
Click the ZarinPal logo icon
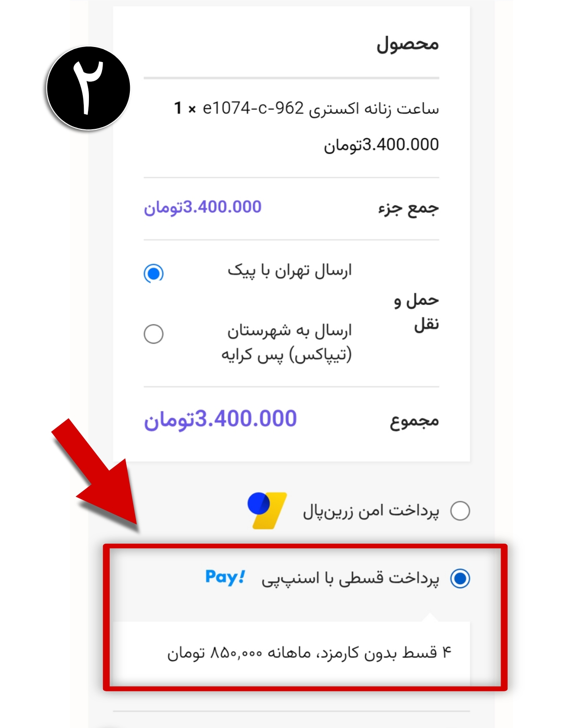(x=267, y=510)
